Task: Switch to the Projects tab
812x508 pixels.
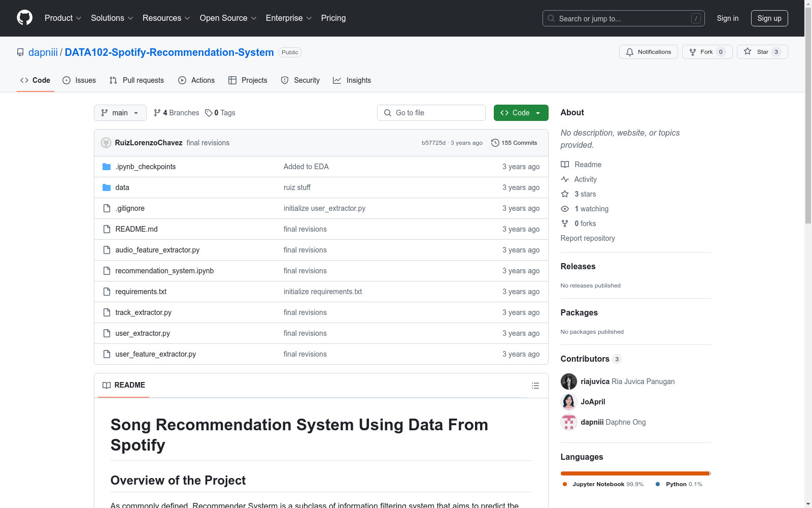Action: (x=248, y=80)
